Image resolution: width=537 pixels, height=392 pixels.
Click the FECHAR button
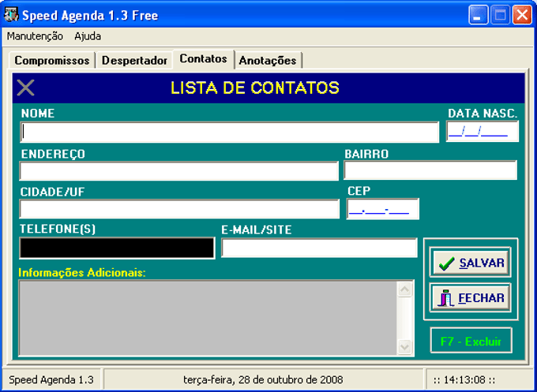[x=470, y=297]
